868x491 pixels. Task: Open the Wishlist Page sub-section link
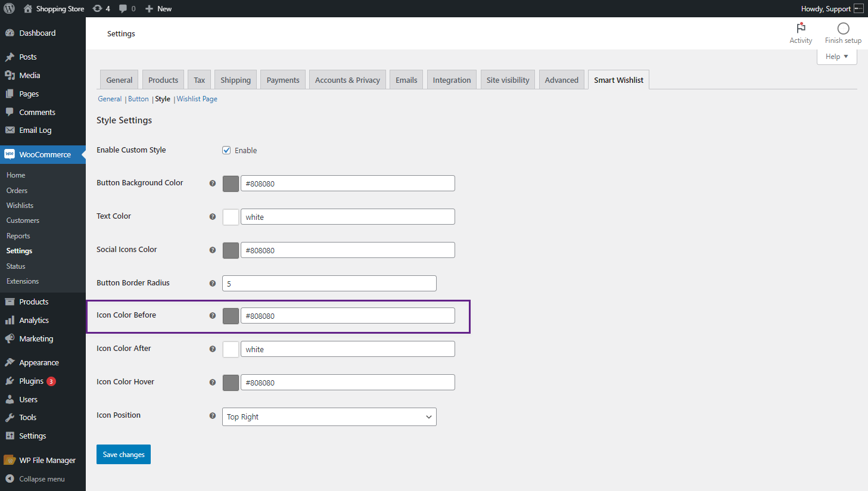coord(197,99)
